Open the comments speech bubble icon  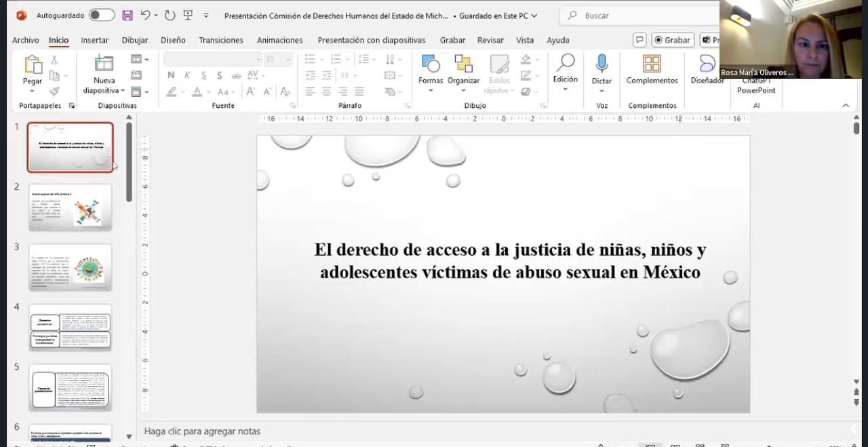[x=639, y=40]
